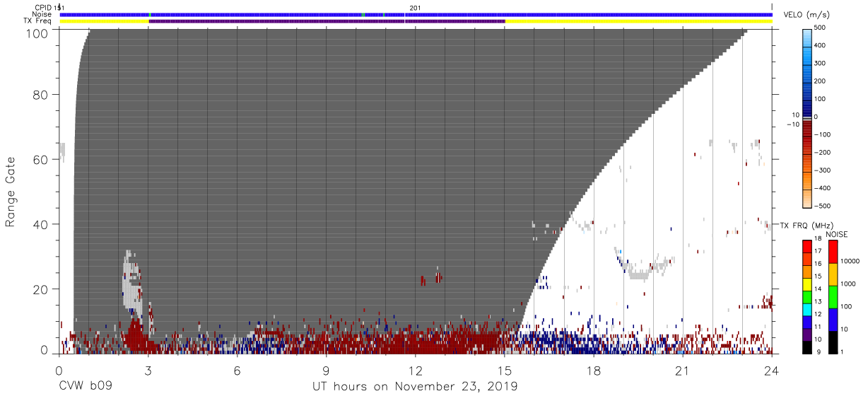
Task: Pick the red 17-18 MHz frequency swatch
Action: 807,247
